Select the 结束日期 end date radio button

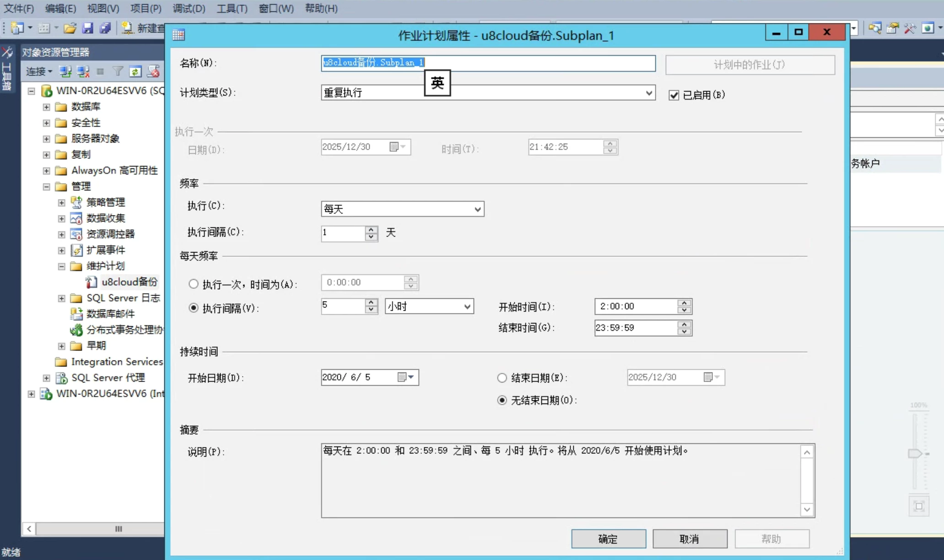point(502,378)
